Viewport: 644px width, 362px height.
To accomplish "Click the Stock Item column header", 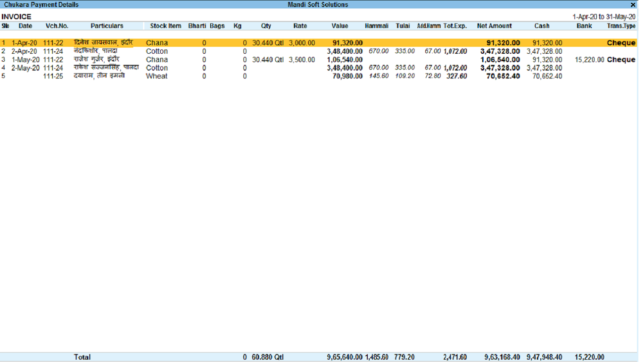I will tap(165, 26).
